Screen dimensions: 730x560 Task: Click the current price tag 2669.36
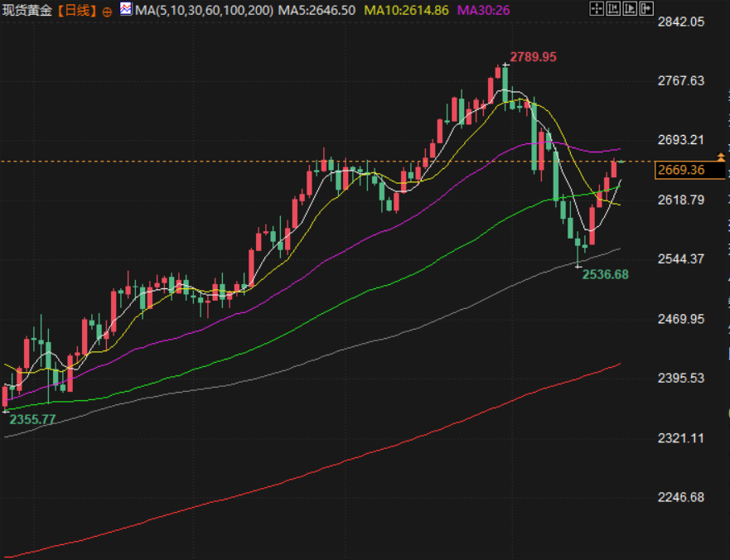(x=679, y=171)
